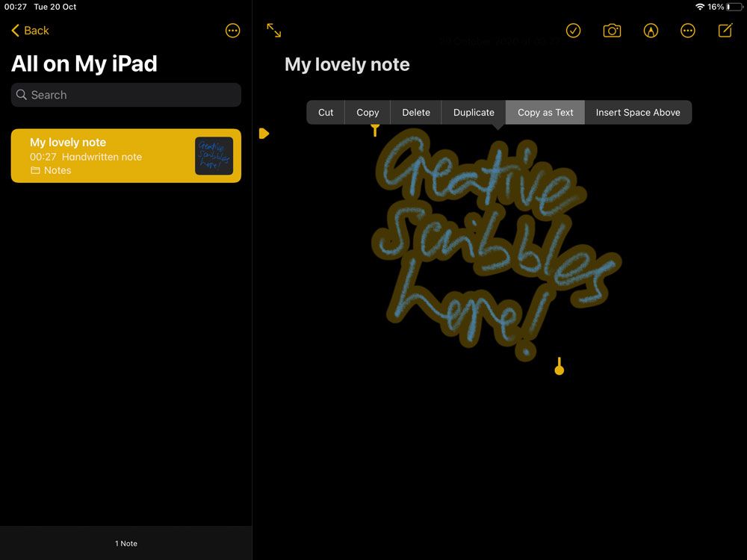747x560 pixels.
Task: Select the Markup pen tool
Action: click(651, 31)
